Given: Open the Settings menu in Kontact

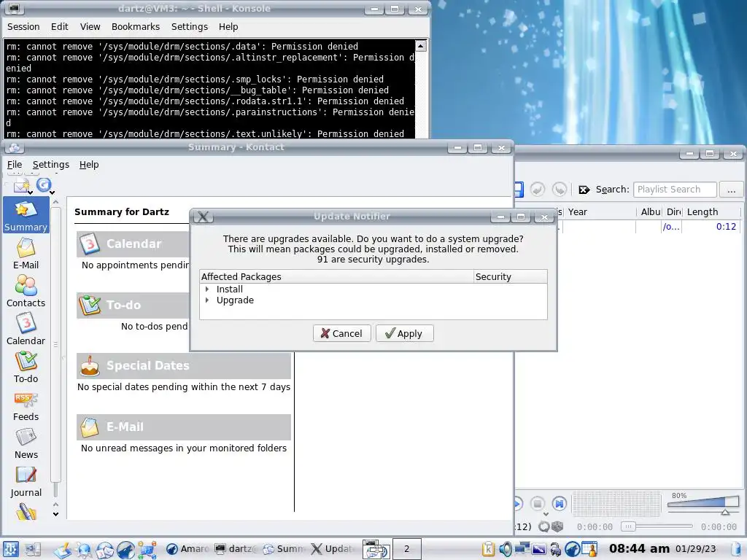Looking at the screenshot, I should coord(51,164).
